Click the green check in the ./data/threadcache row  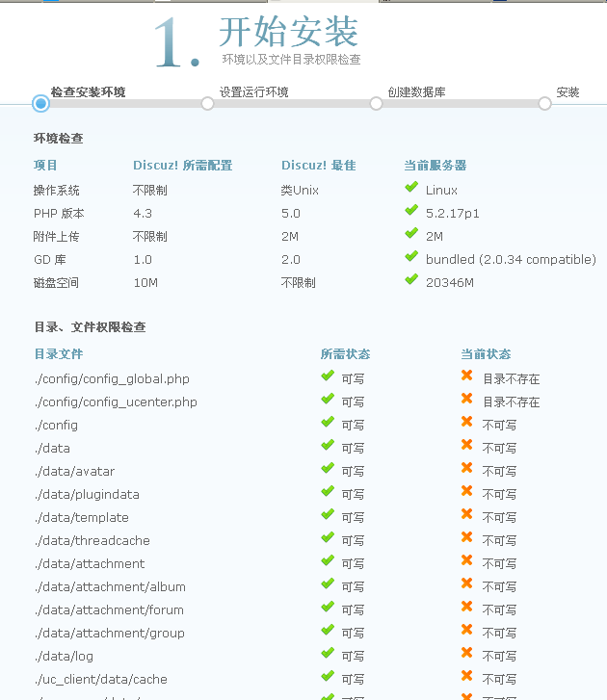coord(328,538)
